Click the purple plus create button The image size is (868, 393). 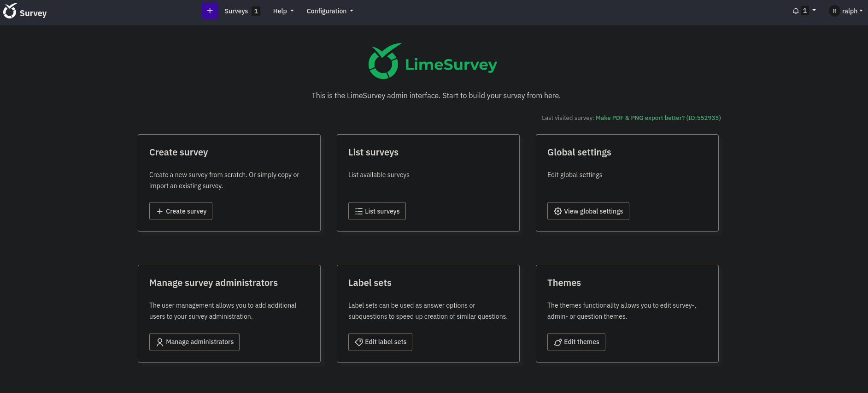(x=210, y=11)
